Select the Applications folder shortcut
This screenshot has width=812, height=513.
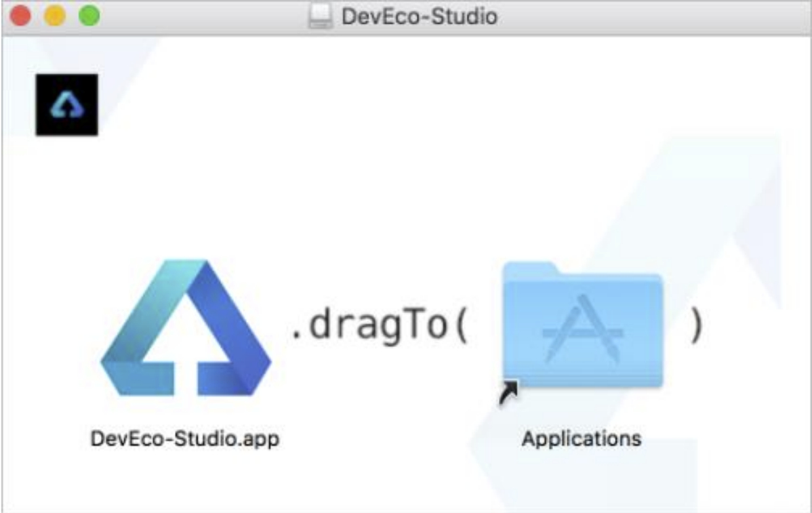coord(582,325)
